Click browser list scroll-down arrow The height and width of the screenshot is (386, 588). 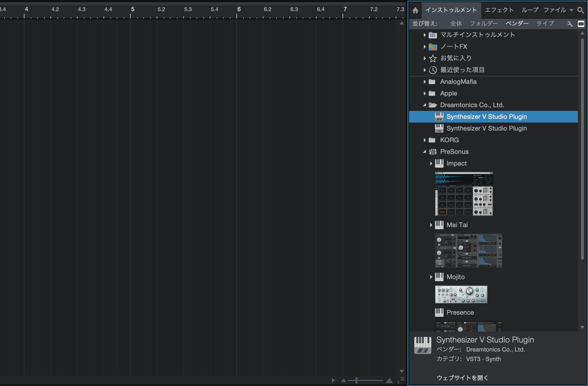(582, 327)
